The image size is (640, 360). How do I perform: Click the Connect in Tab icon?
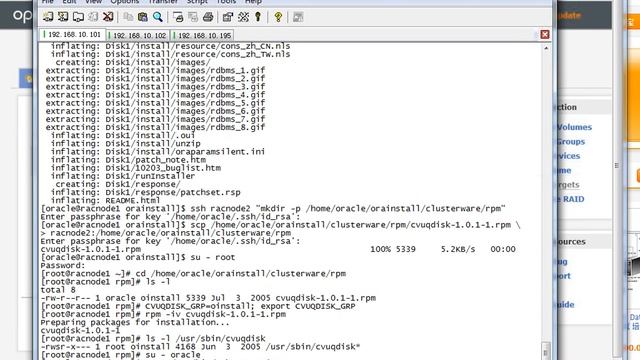pyautogui.click(x=78, y=17)
